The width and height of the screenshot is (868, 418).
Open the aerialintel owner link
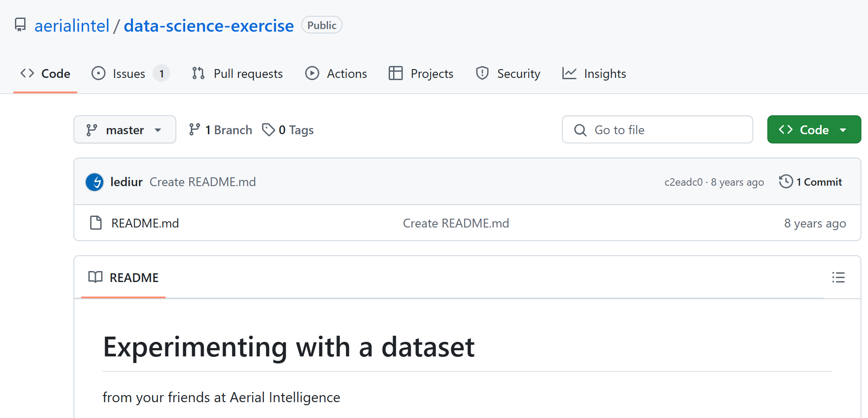(72, 26)
